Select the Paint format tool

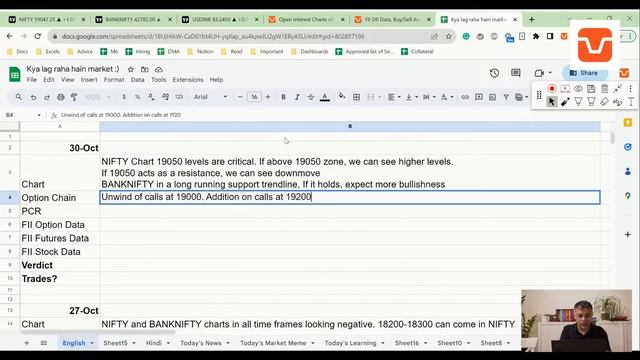click(x=74, y=97)
